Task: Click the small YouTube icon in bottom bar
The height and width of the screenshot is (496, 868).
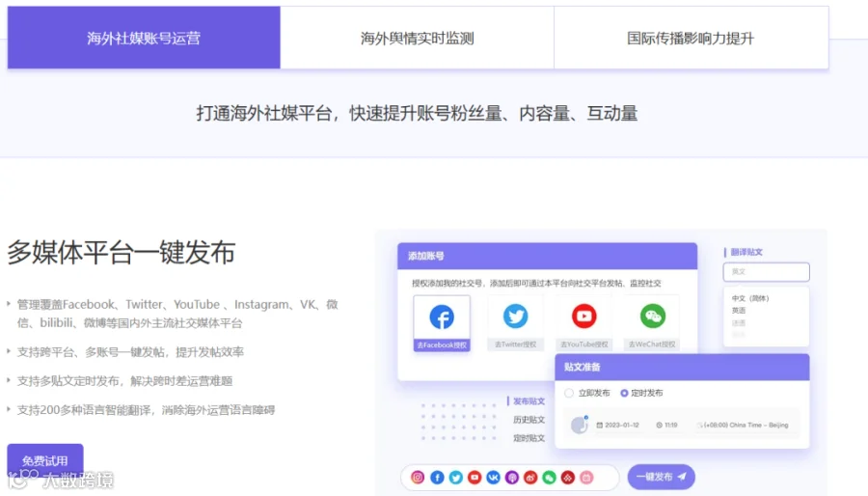Action: tap(475, 477)
